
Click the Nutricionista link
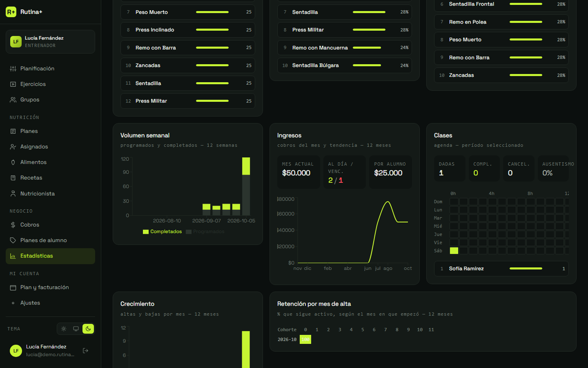[x=50, y=194]
